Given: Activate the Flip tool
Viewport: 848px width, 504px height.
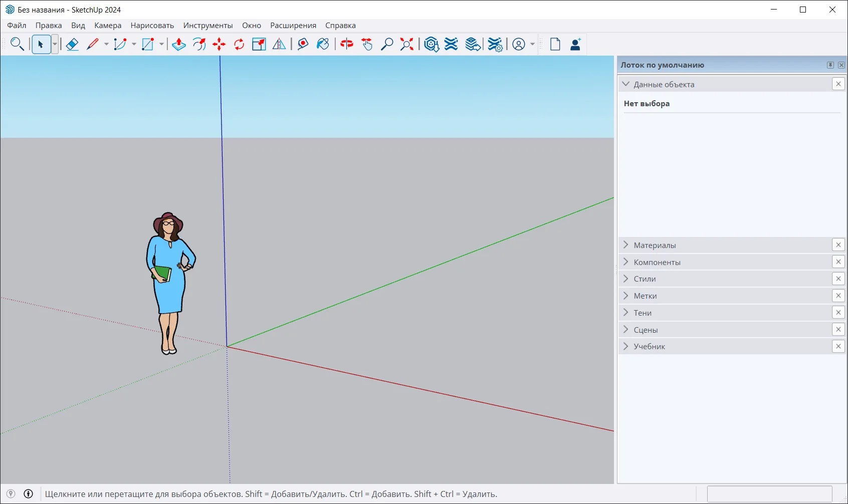Looking at the screenshot, I should 279,44.
